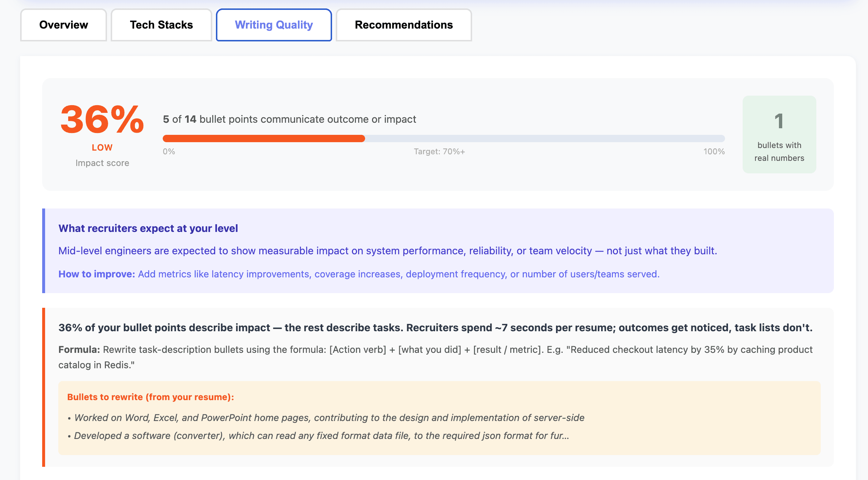Click the 0% label under progress bar
Image resolution: width=868 pixels, height=480 pixels.
coord(169,151)
